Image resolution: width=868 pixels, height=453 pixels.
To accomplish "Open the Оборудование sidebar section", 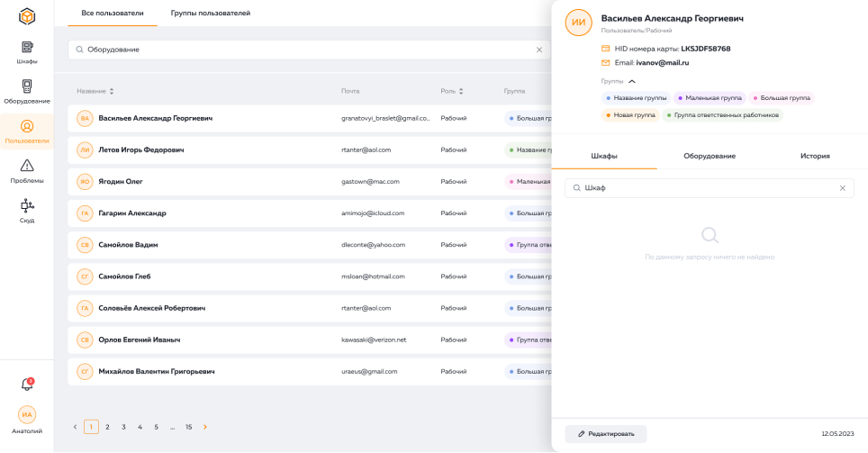I will [26, 91].
